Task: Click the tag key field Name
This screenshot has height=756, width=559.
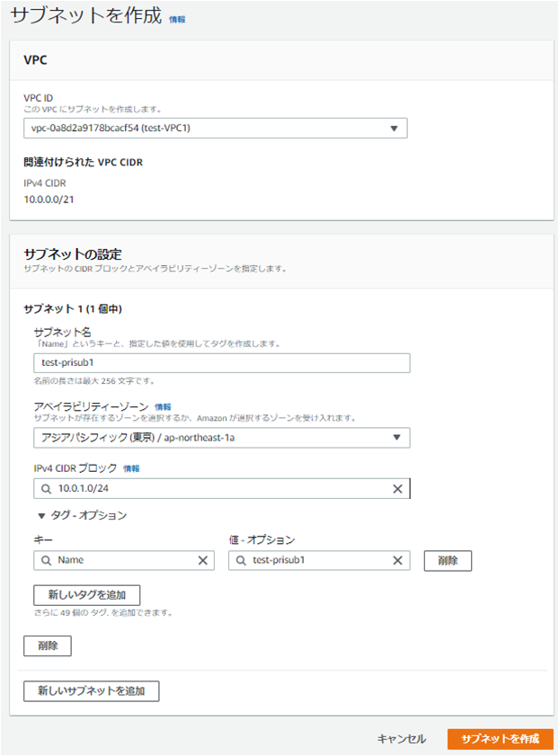Action: point(124,560)
